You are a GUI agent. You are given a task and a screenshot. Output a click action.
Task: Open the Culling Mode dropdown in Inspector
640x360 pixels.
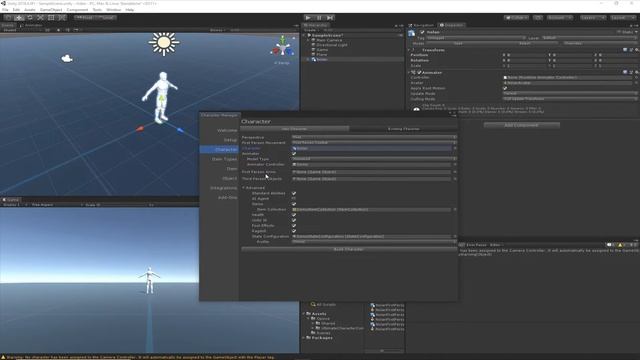click(x=570, y=99)
